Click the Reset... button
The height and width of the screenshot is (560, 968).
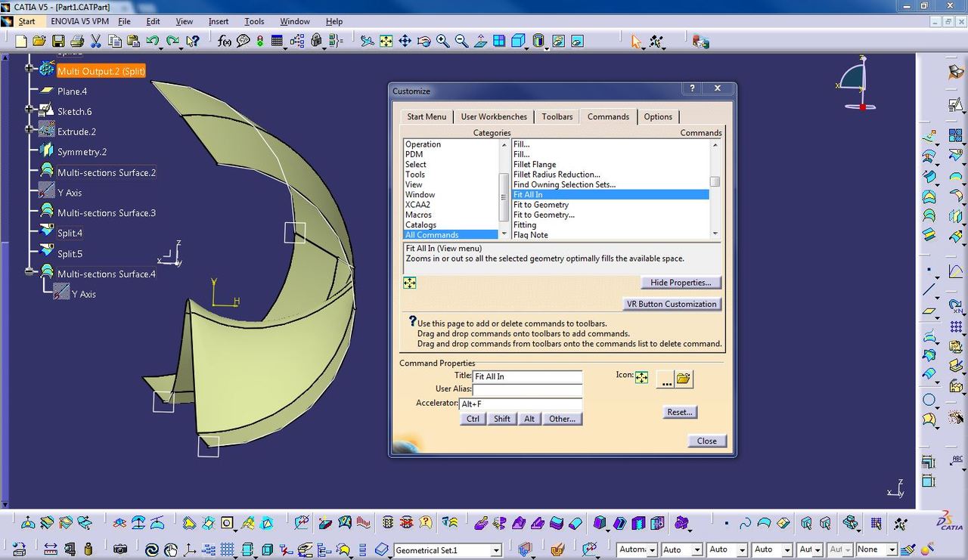(679, 412)
